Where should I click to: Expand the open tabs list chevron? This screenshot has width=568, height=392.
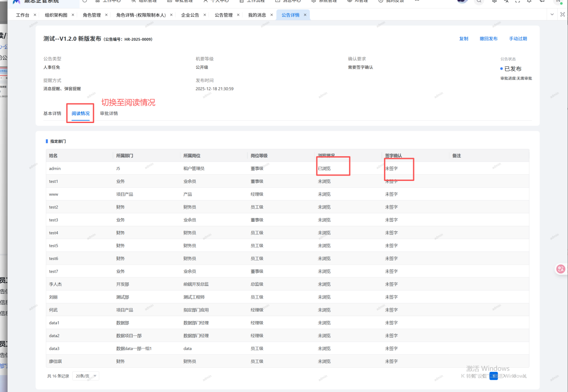552,15
